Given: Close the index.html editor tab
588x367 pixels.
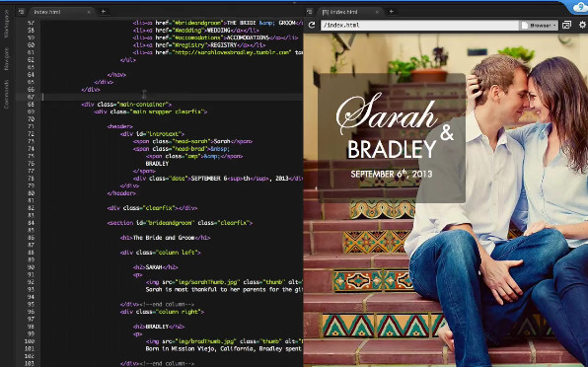Looking at the screenshot, I should pos(89,12).
